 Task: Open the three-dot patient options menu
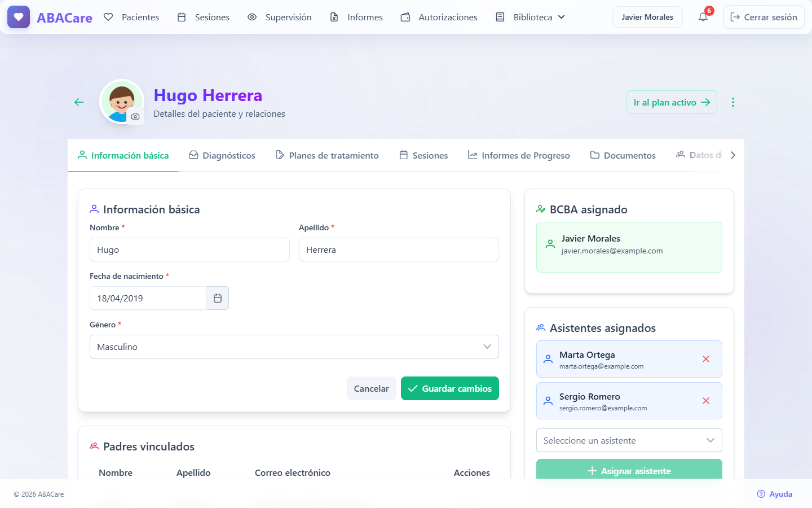[733, 102]
